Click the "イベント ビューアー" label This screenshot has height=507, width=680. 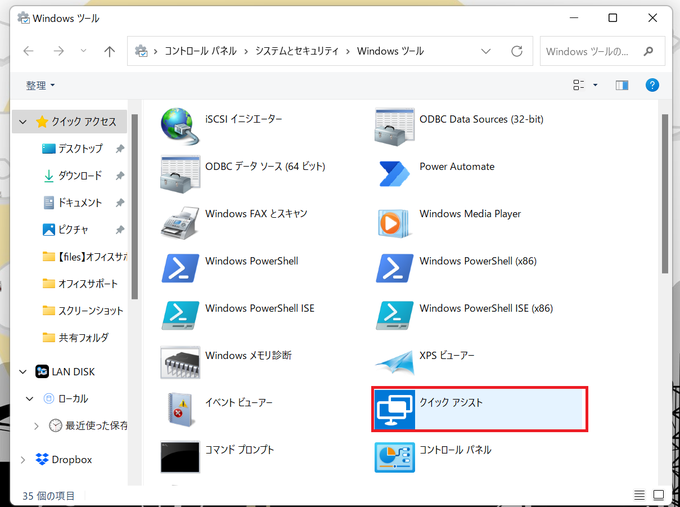point(239,402)
